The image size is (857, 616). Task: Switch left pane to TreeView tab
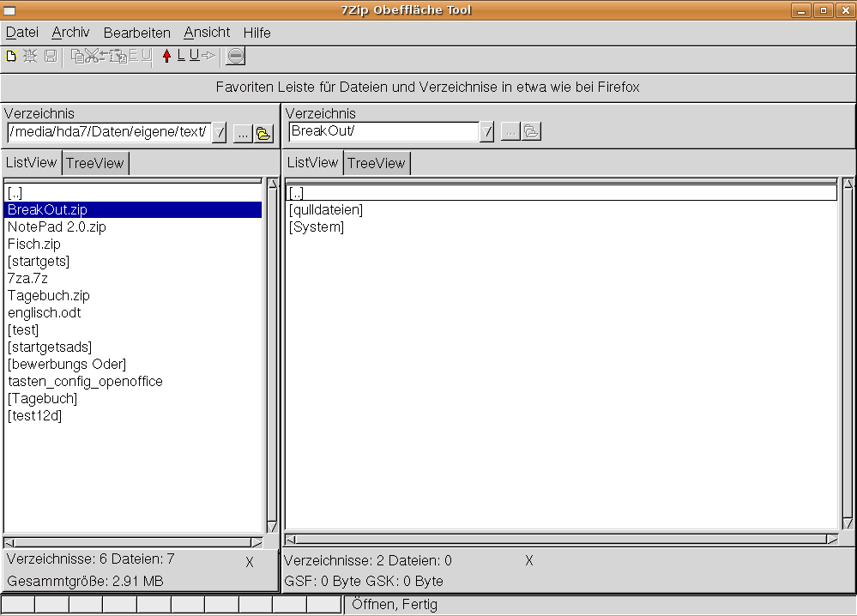click(x=95, y=163)
